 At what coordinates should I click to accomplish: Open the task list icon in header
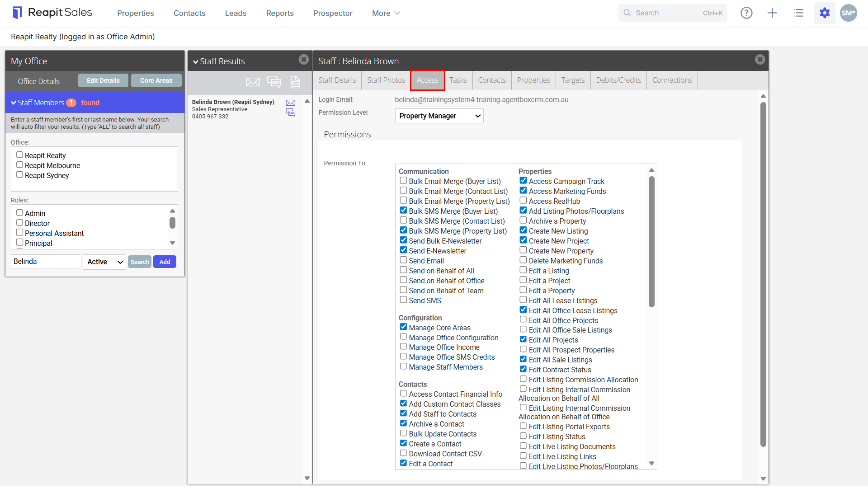tap(798, 13)
